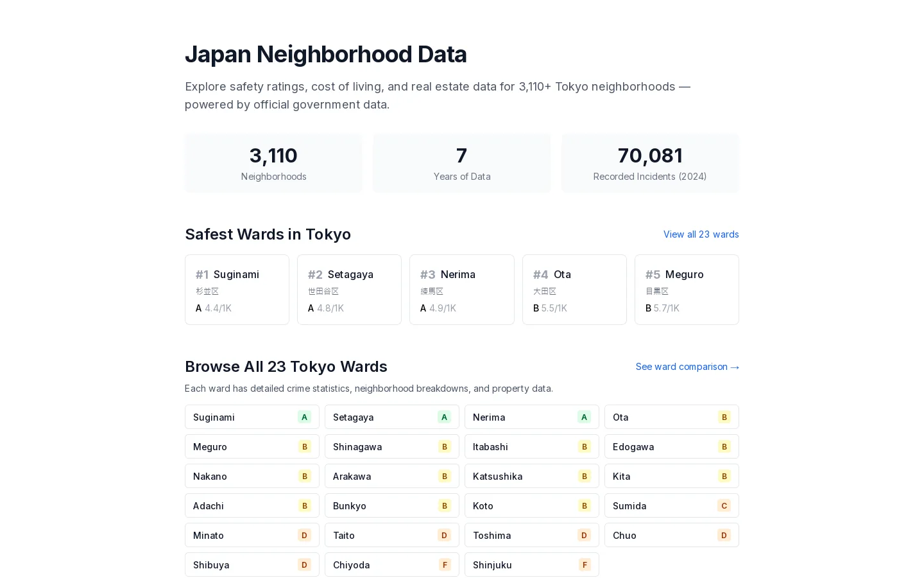This screenshot has width=924, height=578.
Task: Select the Taito ward entry
Action: [x=392, y=535]
